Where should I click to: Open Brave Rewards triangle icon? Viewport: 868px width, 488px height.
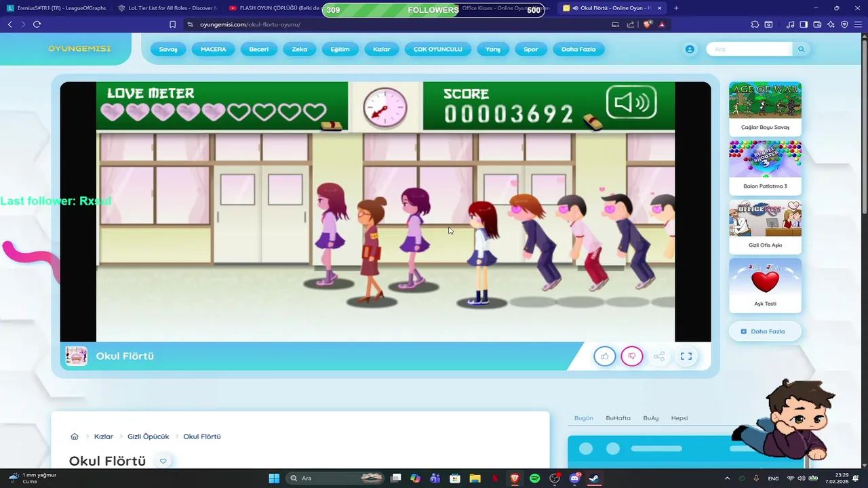coord(662,24)
